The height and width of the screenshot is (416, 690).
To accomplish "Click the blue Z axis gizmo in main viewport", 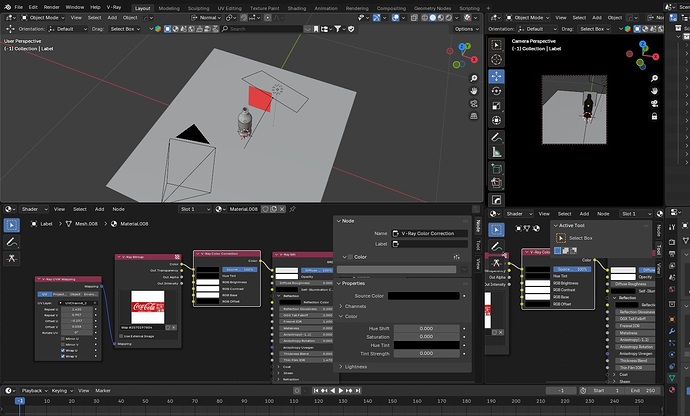I will pyautogui.click(x=461, y=46).
